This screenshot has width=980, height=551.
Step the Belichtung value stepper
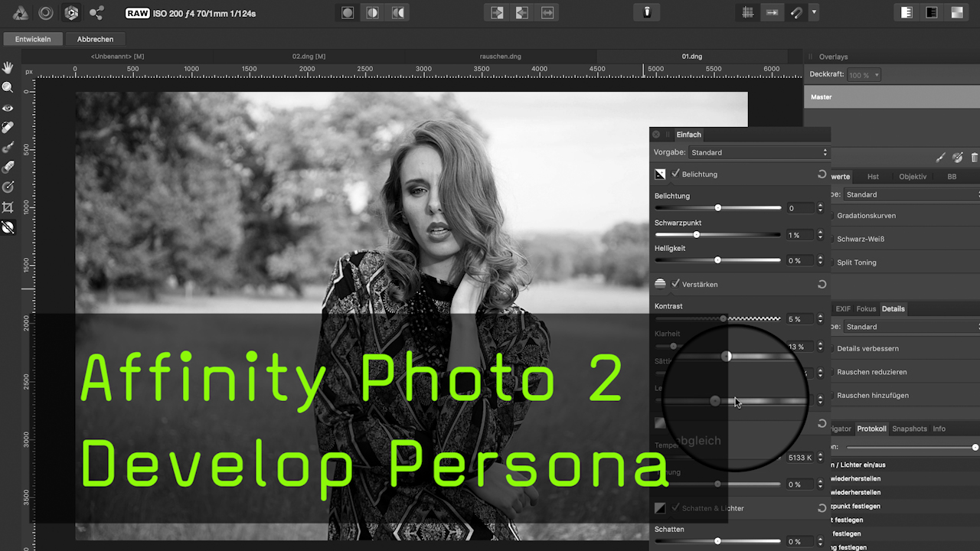pyautogui.click(x=820, y=208)
